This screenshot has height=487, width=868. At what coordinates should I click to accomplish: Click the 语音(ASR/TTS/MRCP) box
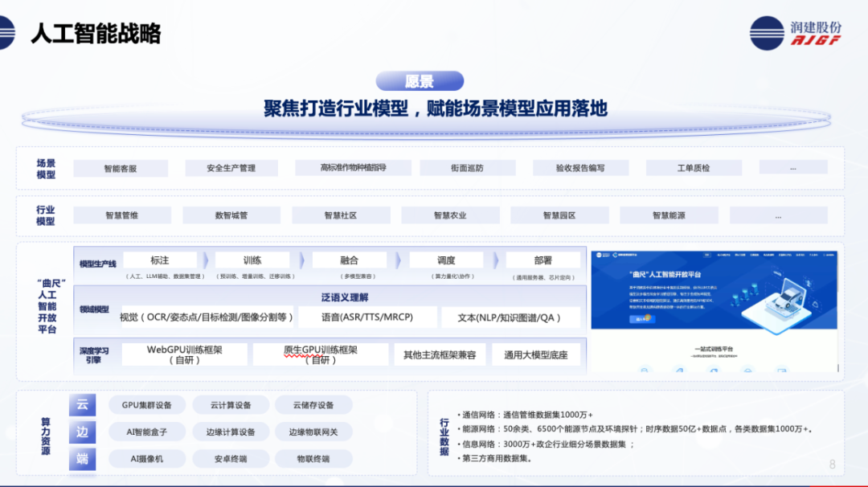click(x=367, y=317)
